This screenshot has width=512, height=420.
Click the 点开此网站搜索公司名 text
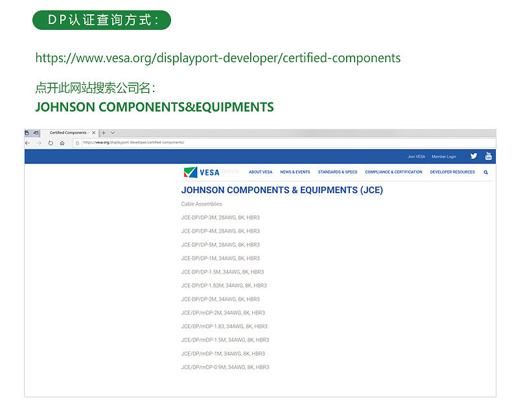95,88
